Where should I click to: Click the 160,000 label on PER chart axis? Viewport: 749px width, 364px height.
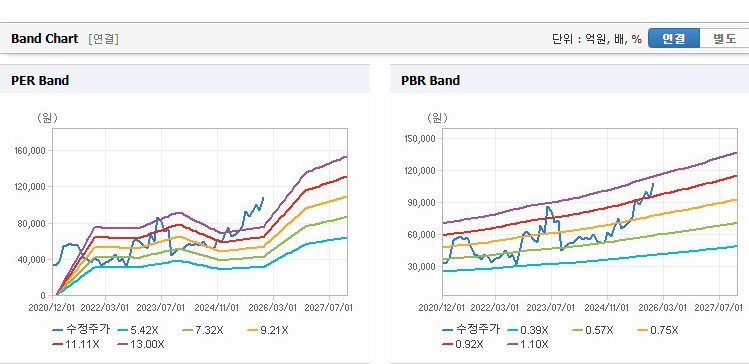(x=30, y=150)
